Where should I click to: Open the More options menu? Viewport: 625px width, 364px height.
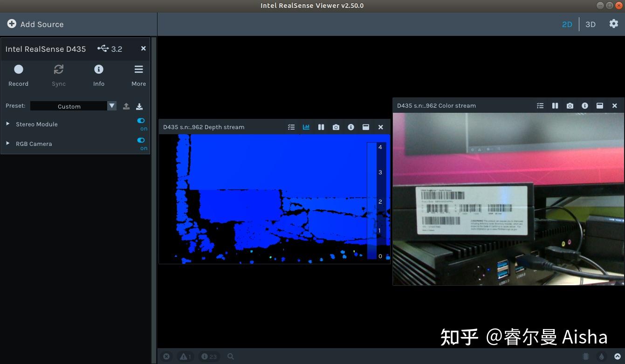click(138, 69)
